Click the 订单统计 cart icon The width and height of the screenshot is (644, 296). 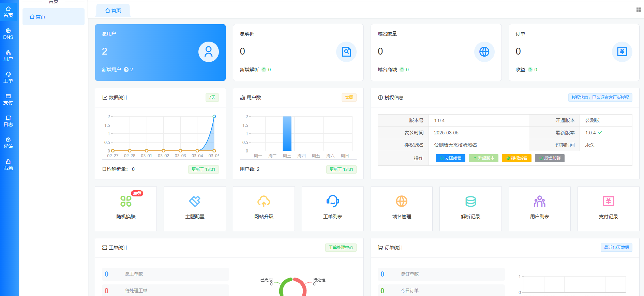click(x=380, y=248)
